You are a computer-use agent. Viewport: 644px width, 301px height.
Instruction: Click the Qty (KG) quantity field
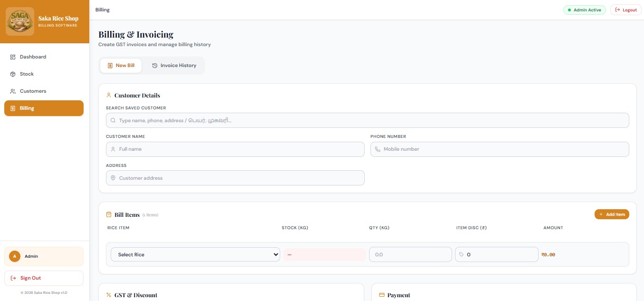click(410, 255)
